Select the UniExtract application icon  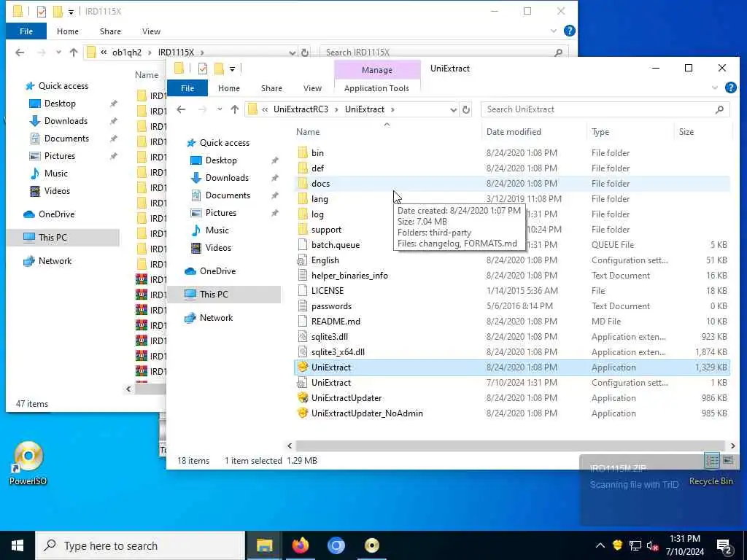coord(303,367)
